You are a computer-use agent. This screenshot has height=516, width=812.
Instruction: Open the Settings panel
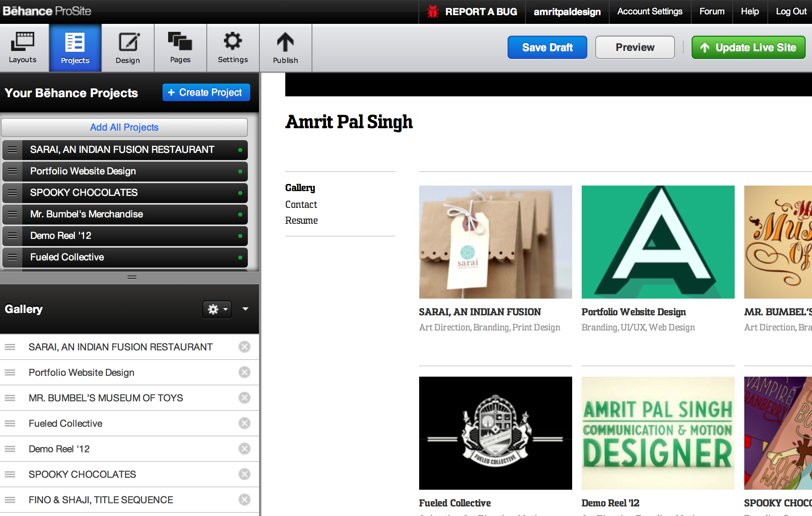pyautogui.click(x=233, y=48)
